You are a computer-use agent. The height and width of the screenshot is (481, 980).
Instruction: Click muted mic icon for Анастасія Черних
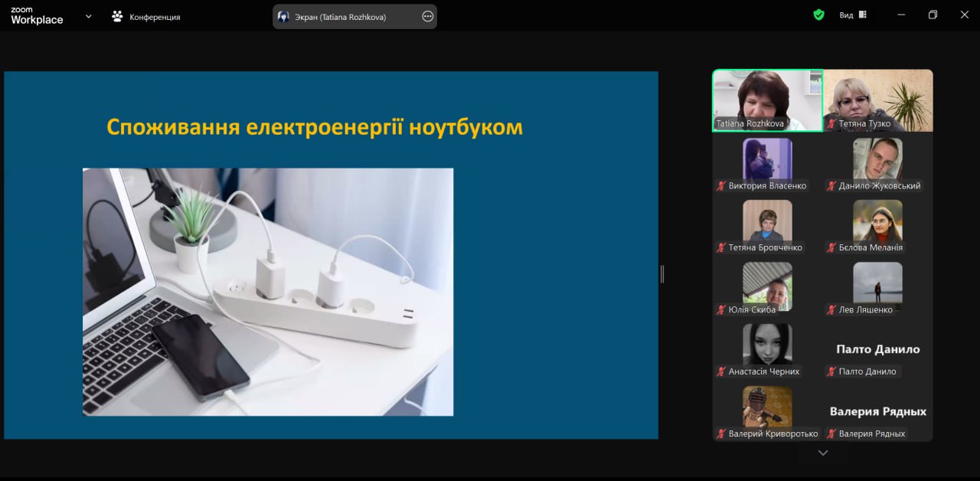pos(721,372)
